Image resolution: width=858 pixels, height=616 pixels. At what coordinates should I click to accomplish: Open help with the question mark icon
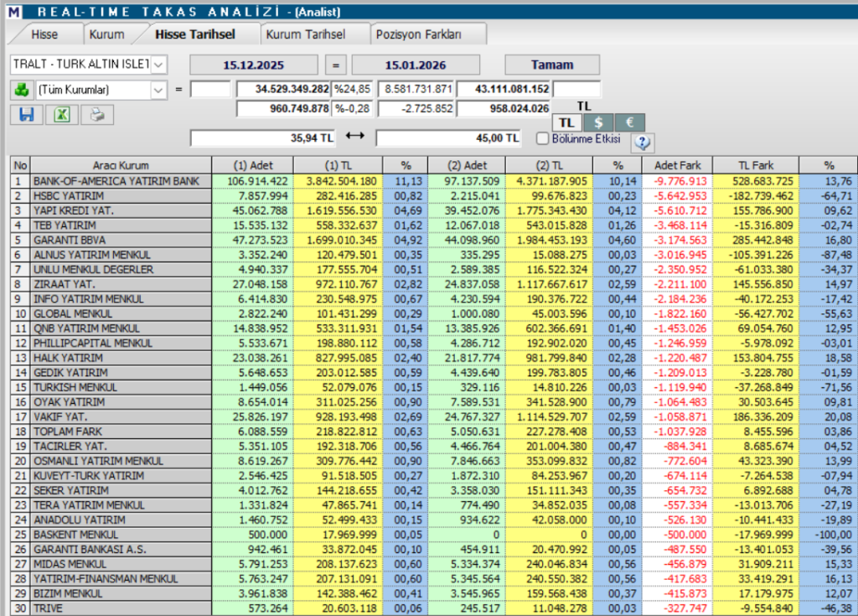pos(643,143)
